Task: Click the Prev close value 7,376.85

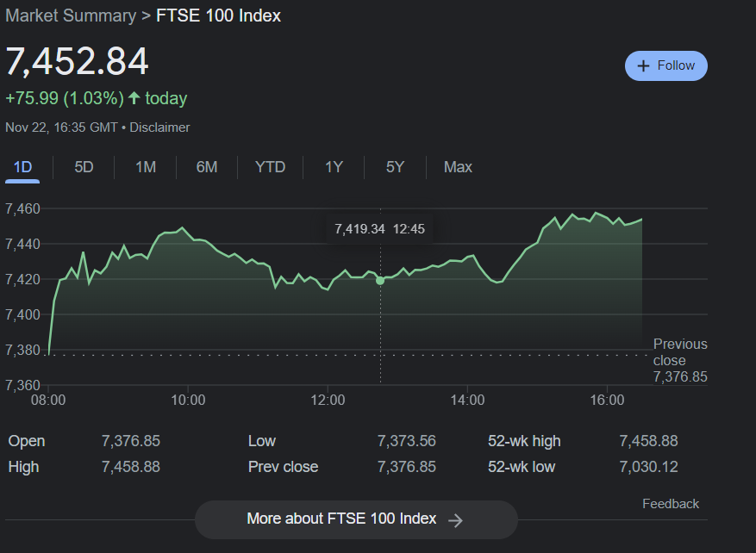Action: [406, 467]
